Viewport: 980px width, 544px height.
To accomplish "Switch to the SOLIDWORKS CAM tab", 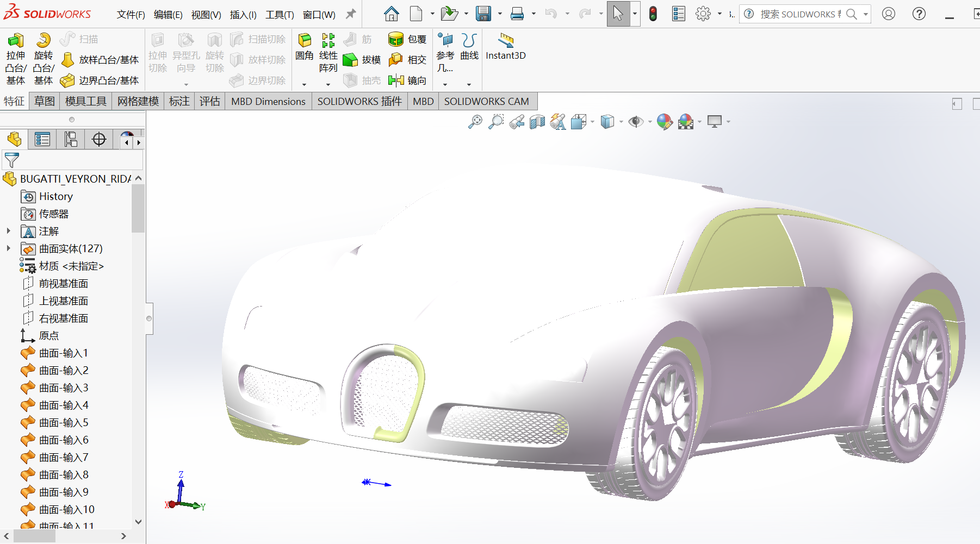I will click(x=487, y=101).
